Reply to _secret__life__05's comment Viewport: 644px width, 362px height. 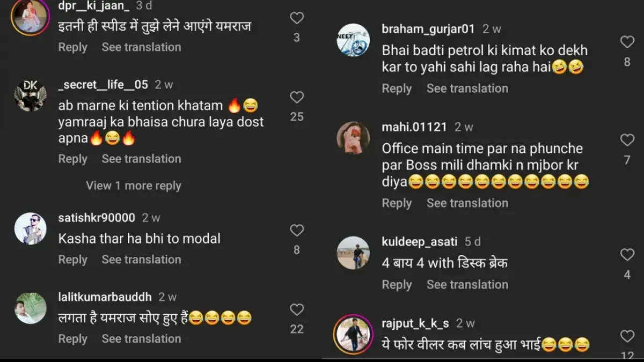point(73,159)
